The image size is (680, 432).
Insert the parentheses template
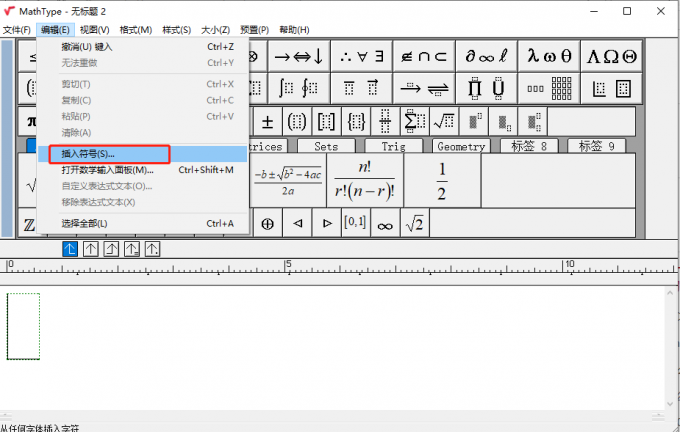[x=297, y=122]
